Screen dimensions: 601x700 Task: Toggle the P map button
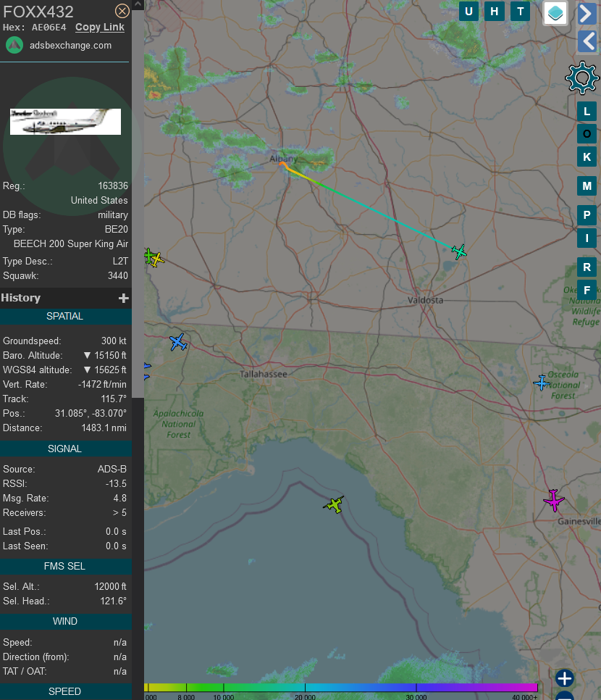587,215
